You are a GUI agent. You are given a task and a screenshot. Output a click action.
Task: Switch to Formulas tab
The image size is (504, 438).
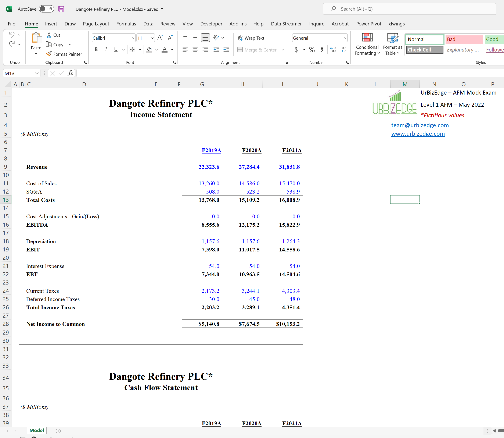point(126,24)
